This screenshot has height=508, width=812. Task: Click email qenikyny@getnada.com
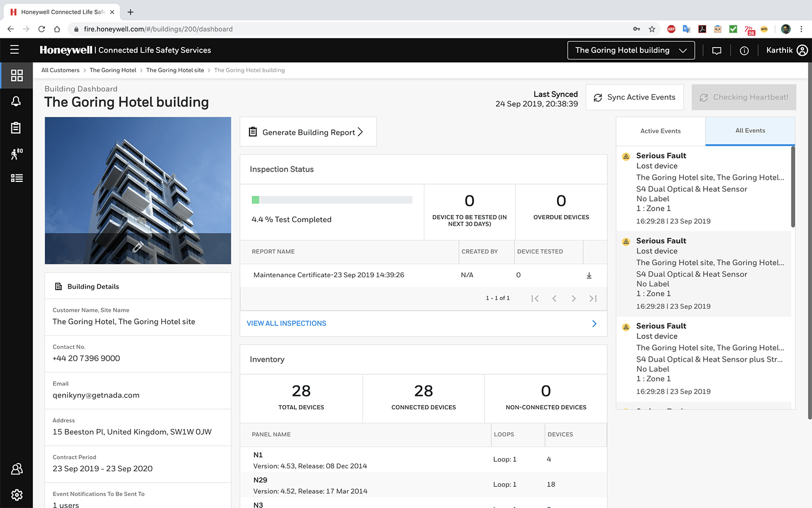pyautogui.click(x=96, y=395)
